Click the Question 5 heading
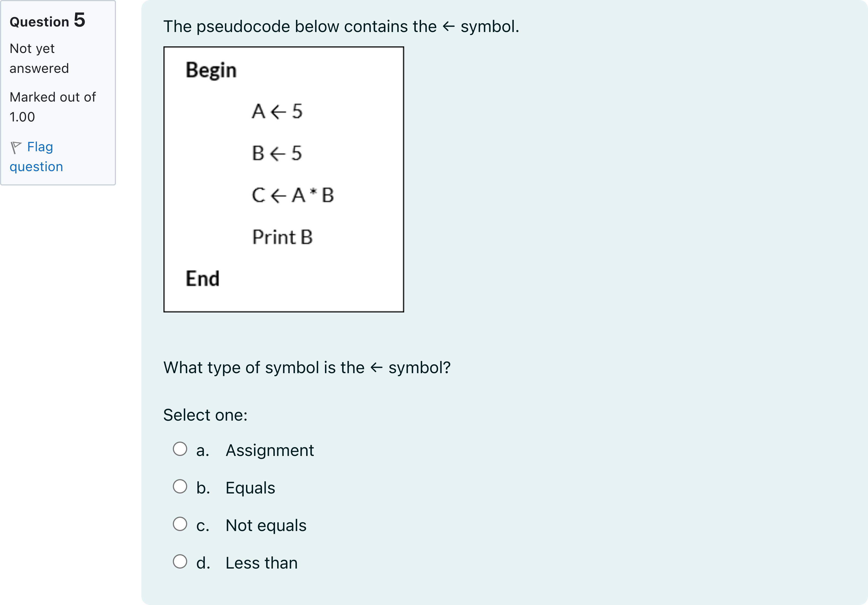868x605 pixels. coord(47,20)
